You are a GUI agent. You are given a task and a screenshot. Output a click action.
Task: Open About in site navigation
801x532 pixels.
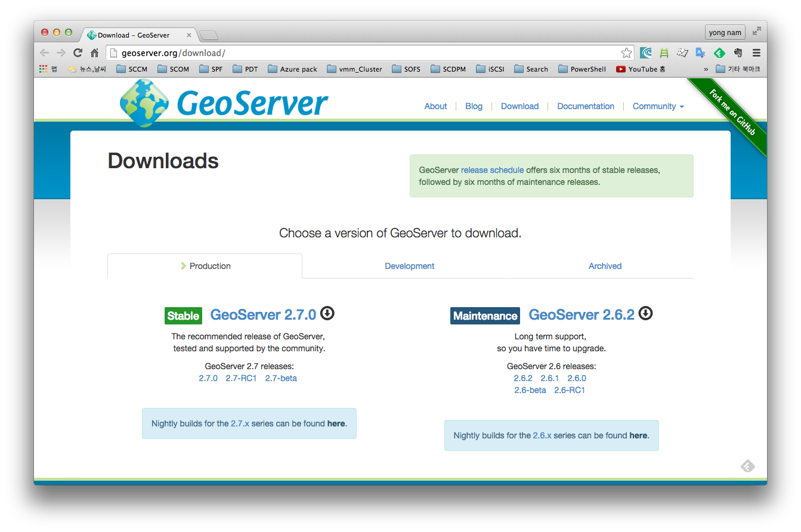(x=435, y=106)
